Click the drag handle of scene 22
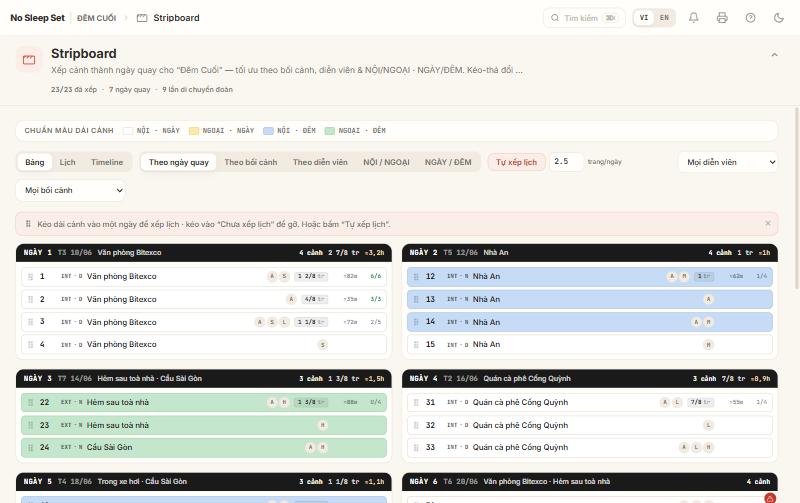 [x=30, y=403]
